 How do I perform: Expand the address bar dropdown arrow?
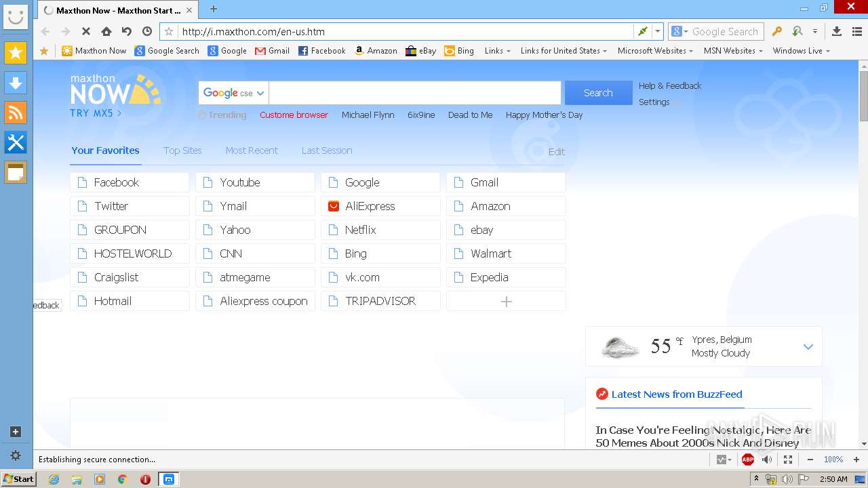pyautogui.click(x=658, y=31)
